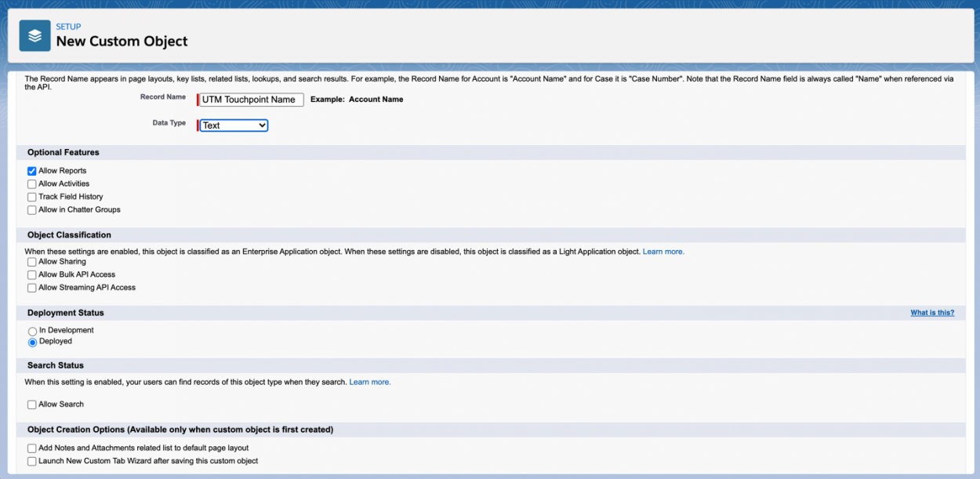
Task: Check Launch New Custom Tab Wizard option
Action: tap(32, 462)
